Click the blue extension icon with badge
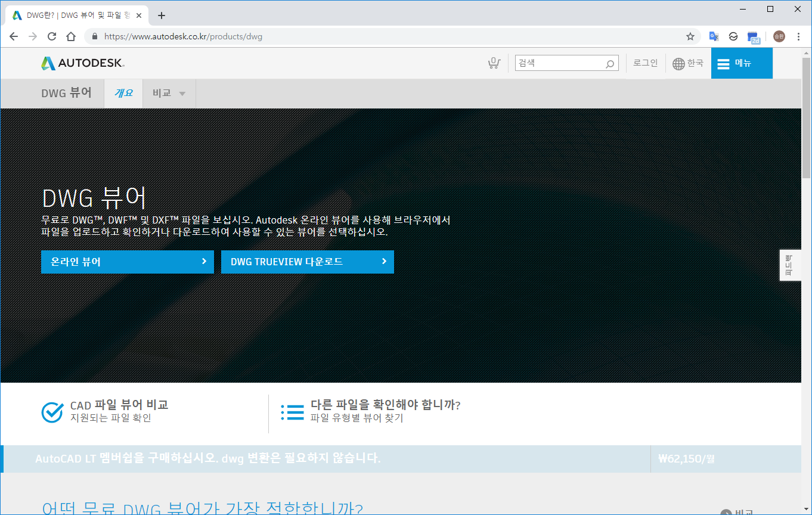 (x=754, y=37)
